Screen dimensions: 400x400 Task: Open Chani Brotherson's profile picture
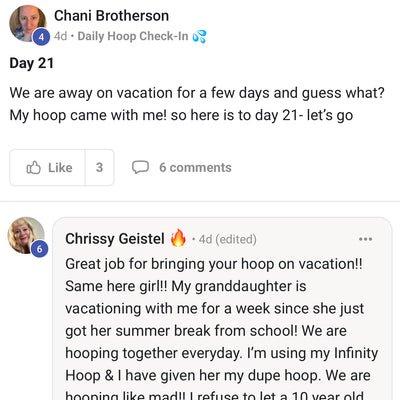[27, 23]
